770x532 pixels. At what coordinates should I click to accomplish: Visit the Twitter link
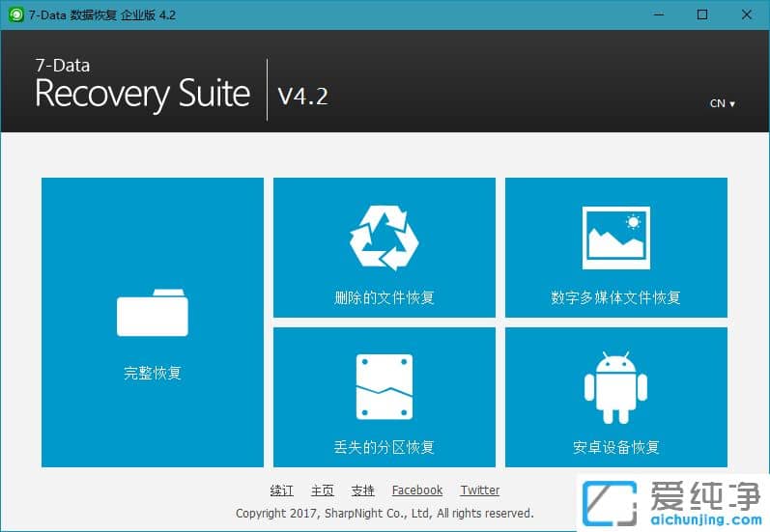tap(480, 490)
